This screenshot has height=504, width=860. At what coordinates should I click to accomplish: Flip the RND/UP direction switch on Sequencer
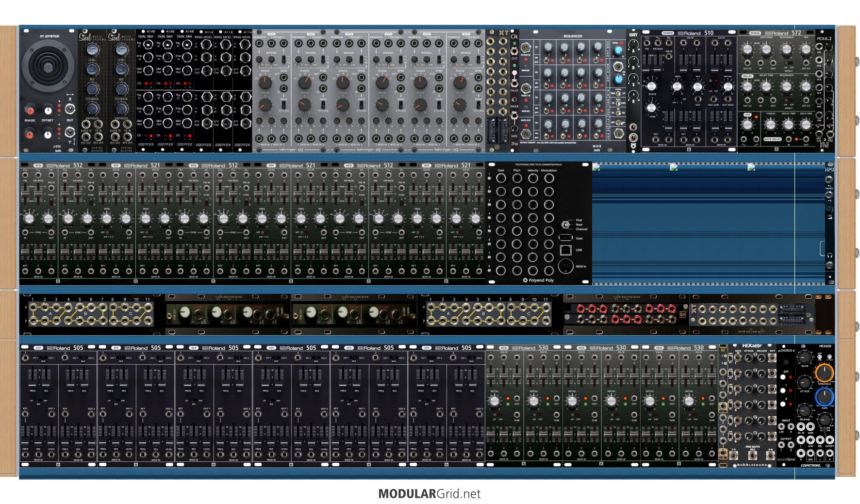(x=618, y=93)
